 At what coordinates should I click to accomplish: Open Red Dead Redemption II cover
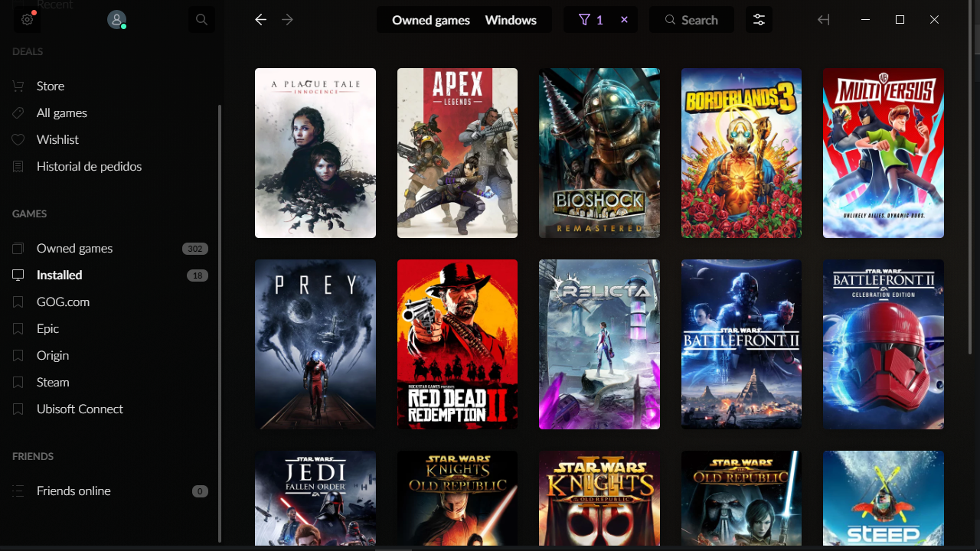[x=457, y=344]
